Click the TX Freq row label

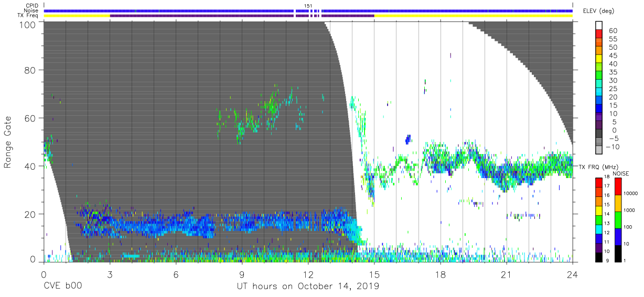point(28,15)
